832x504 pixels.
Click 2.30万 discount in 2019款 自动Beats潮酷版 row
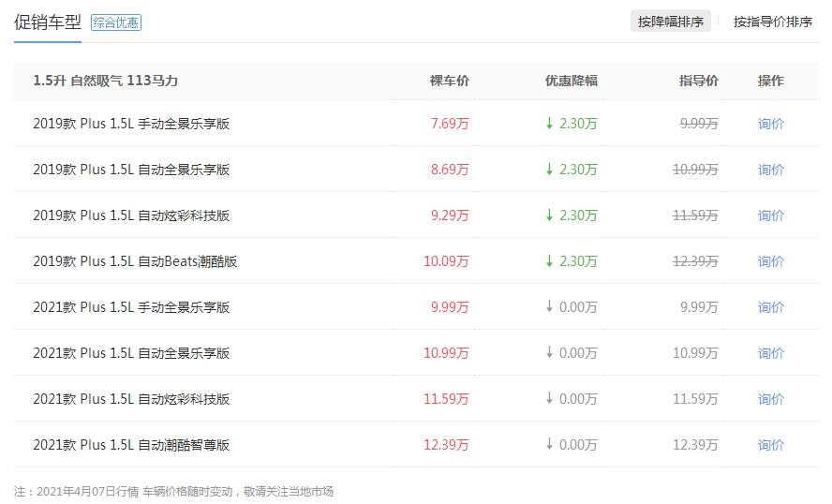tap(572, 261)
